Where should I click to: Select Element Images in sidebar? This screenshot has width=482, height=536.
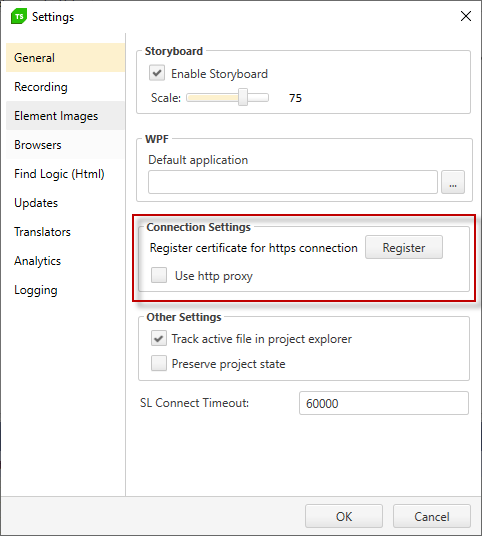65,116
